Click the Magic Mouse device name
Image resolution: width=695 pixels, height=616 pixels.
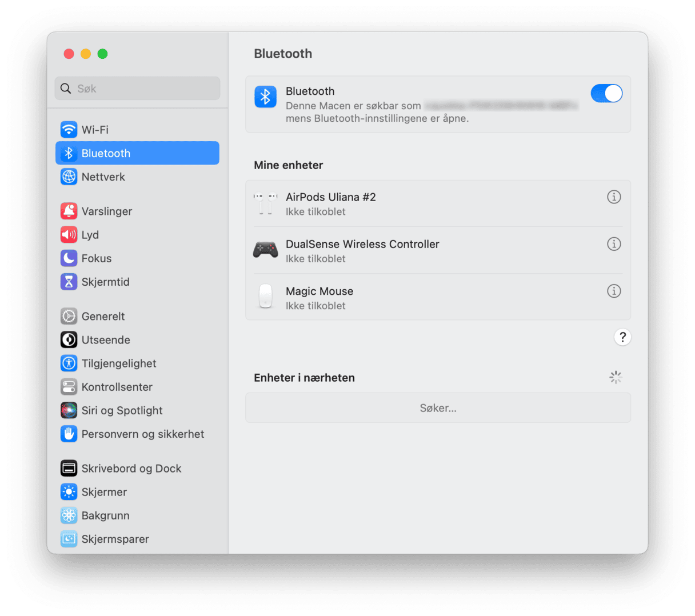(319, 291)
